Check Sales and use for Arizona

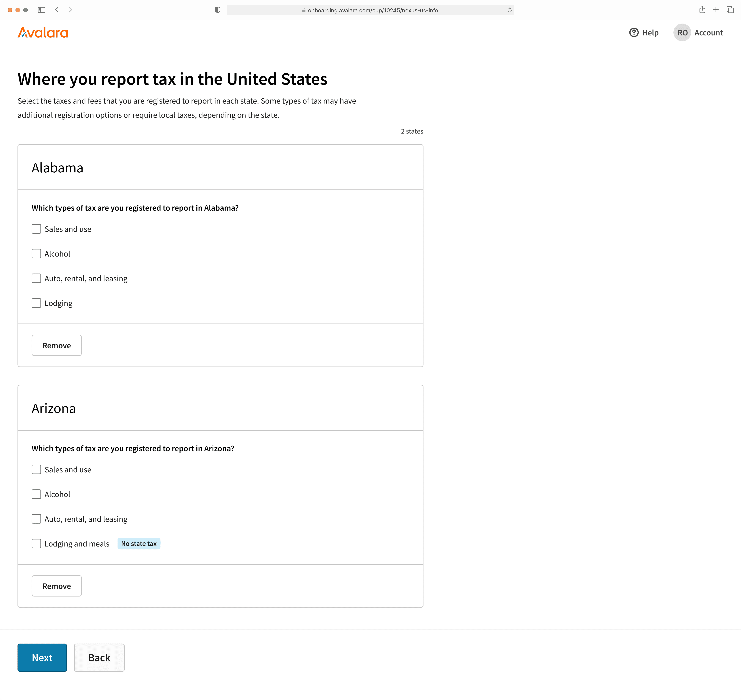36,469
